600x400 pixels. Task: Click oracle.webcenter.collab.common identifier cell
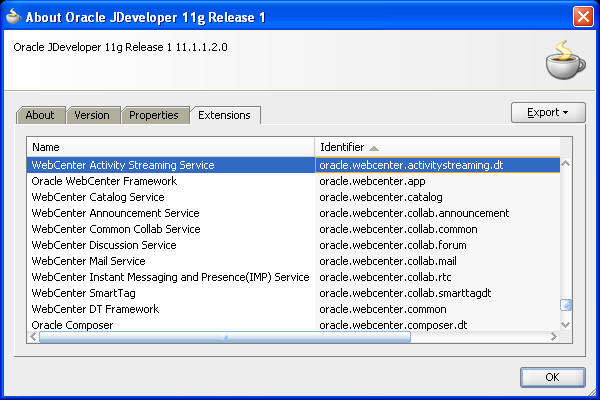[x=437, y=229]
